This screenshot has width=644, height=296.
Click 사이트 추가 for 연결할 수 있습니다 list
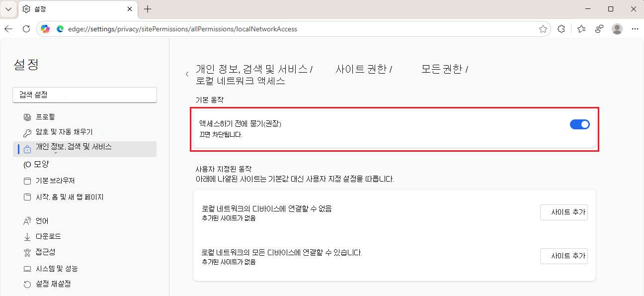(564, 256)
